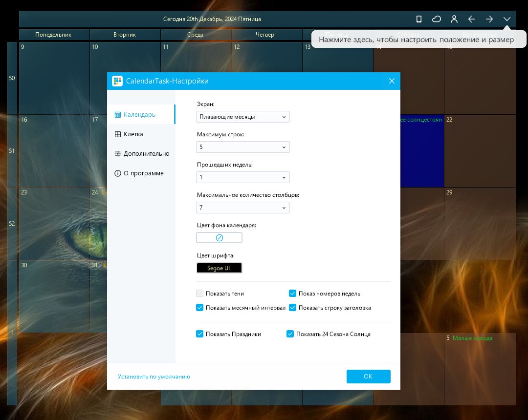Open the user account icon

click(454, 19)
